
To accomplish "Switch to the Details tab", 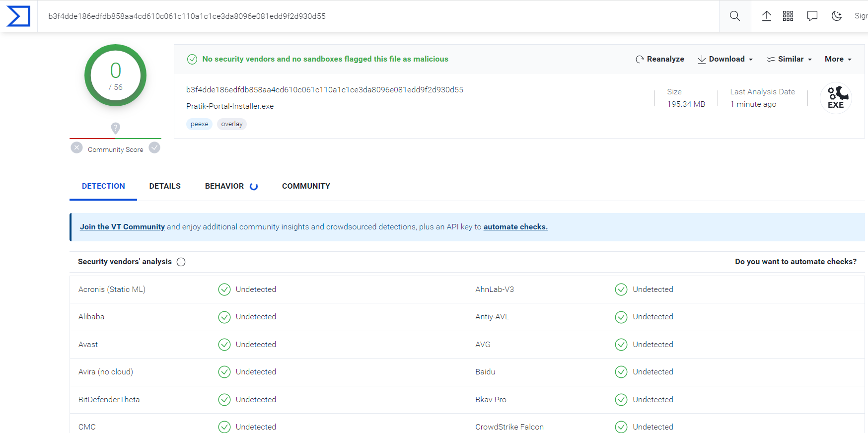I will 165,186.
